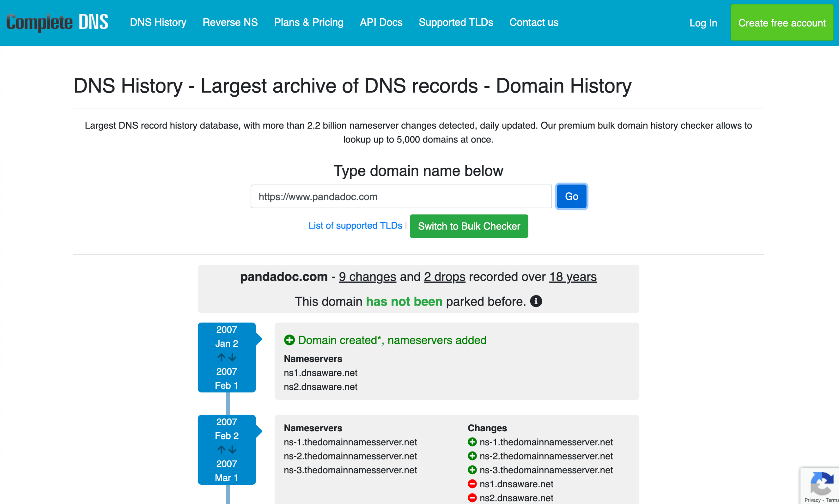Image resolution: width=839 pixels, height=504 pixels.
Task: Click the 9 changes underlined text
Action: (367, 277)
